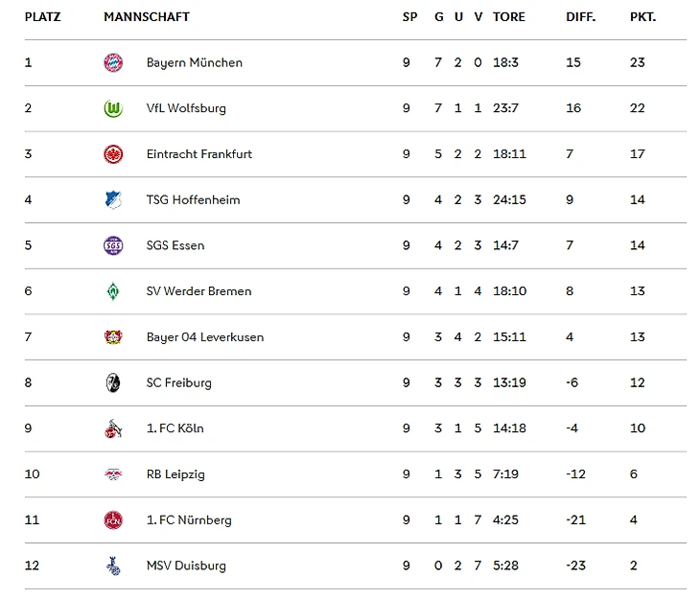The height and width of the screenshot is (600, 700).
Task: Click the Werder Bremen green diamond logo
Action: click(x=113, y=291)
